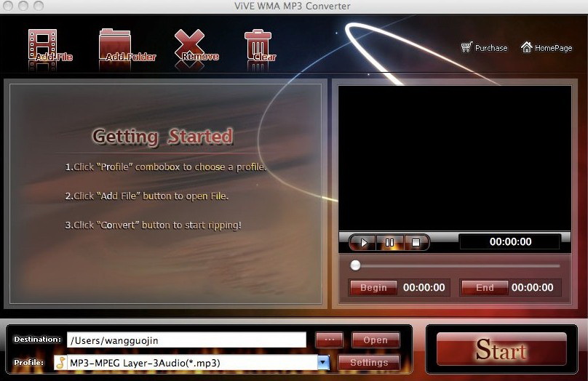Play the preview with the play button

(362, 242)
